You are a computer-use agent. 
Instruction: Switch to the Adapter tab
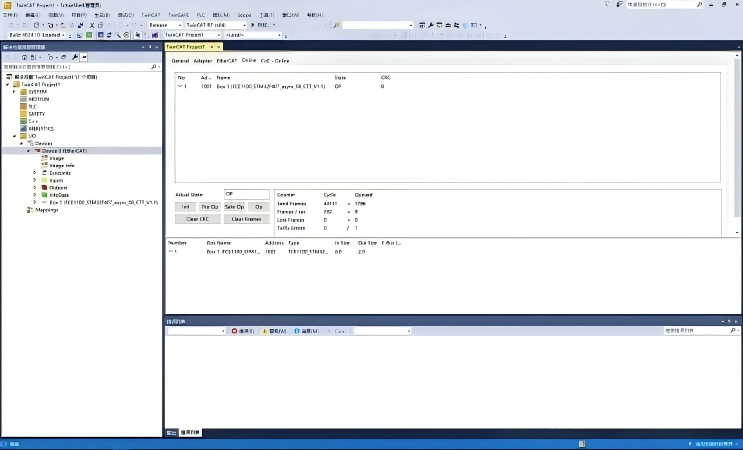[x=203, y=61]
